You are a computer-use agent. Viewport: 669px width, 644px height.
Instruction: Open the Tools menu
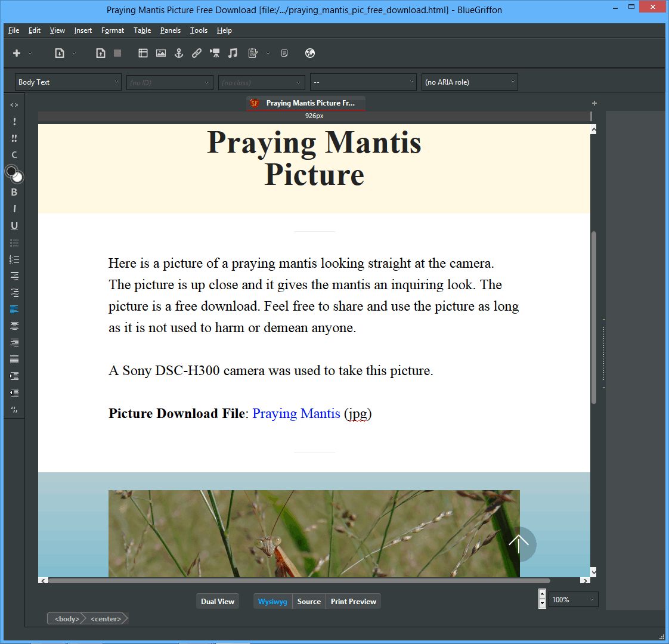[199, 30]
